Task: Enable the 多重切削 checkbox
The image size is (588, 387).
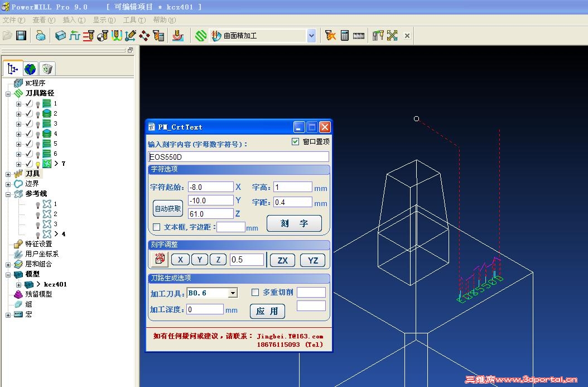Action: click(x=255, y=292)
